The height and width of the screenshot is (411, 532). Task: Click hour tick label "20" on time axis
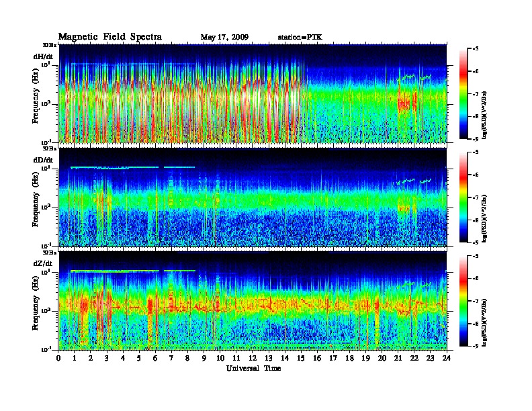[x=382, y=358]
